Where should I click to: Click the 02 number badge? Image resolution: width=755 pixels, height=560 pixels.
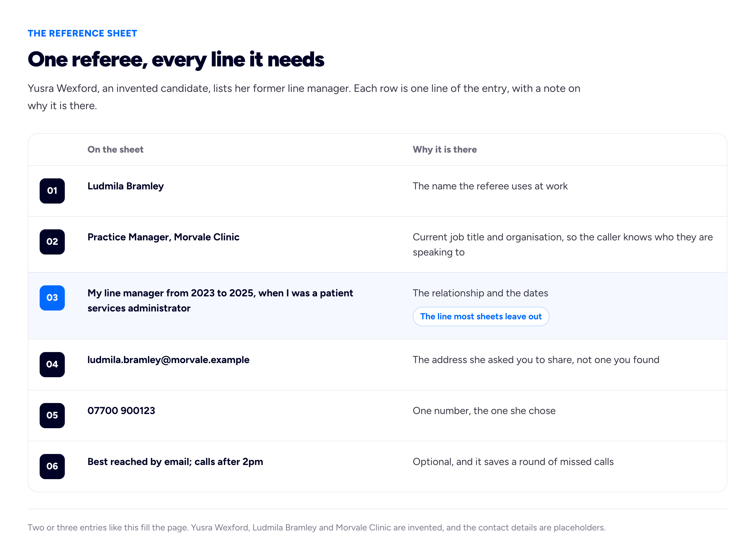52,242
